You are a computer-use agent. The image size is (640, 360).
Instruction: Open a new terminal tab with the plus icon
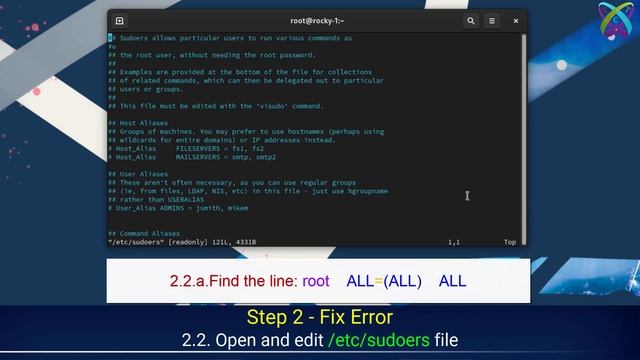[120, 21]
